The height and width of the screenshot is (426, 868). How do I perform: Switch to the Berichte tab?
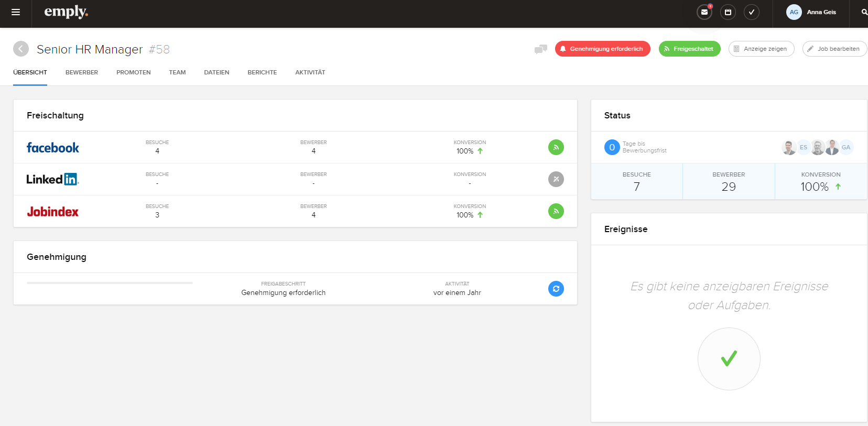point(262,72)
